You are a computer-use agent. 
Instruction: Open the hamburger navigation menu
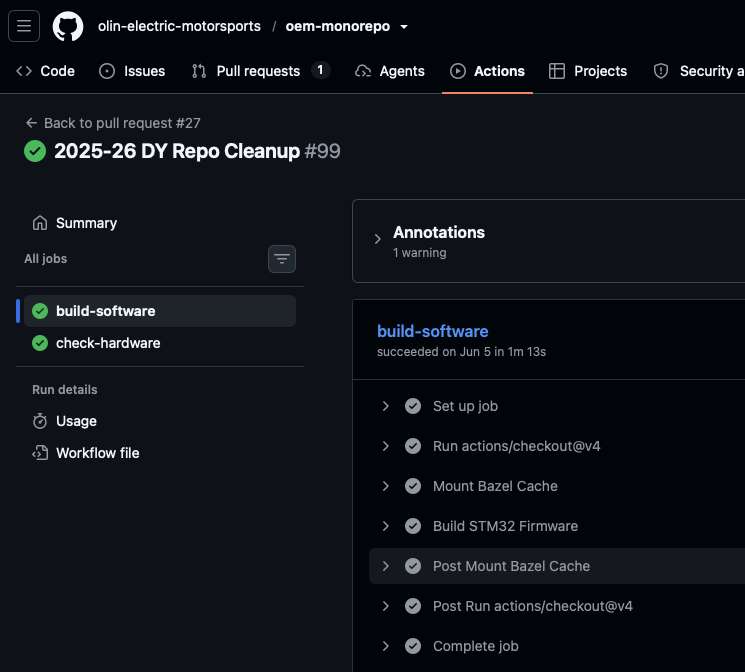click(24, 26)
